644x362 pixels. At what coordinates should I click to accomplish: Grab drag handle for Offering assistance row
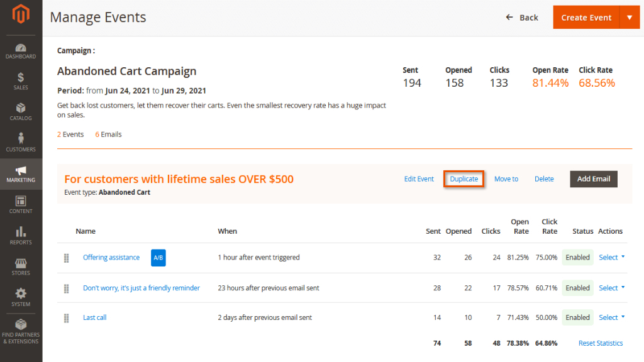[66, 258]
